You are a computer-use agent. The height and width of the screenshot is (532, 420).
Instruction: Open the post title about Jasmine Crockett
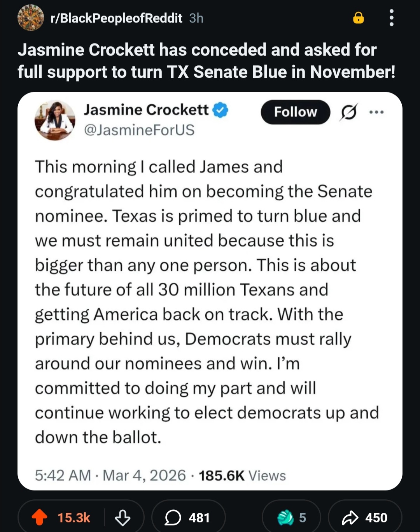pyautogui.click(x=206, y=61)
